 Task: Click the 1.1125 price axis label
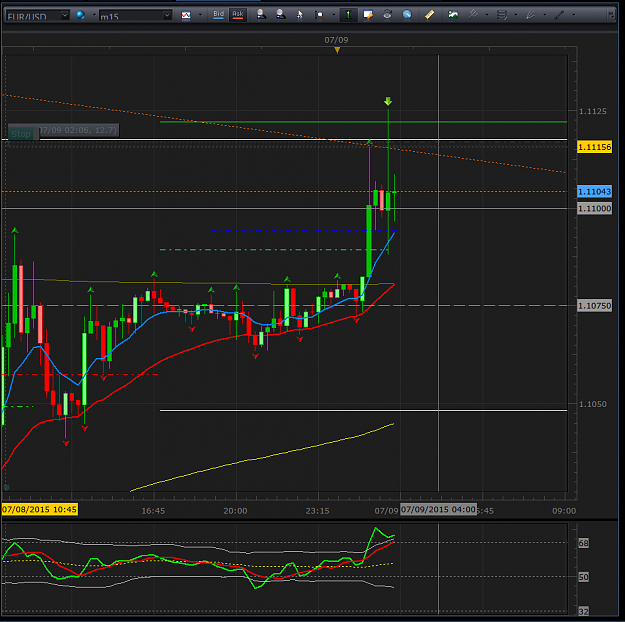tap(593, 111)
